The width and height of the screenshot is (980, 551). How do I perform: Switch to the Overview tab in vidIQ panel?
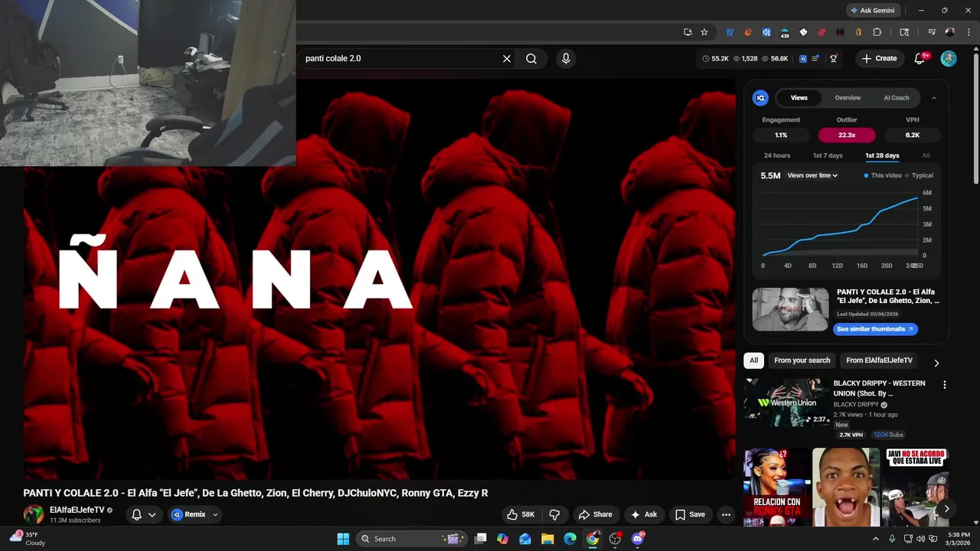pos(848,98)
